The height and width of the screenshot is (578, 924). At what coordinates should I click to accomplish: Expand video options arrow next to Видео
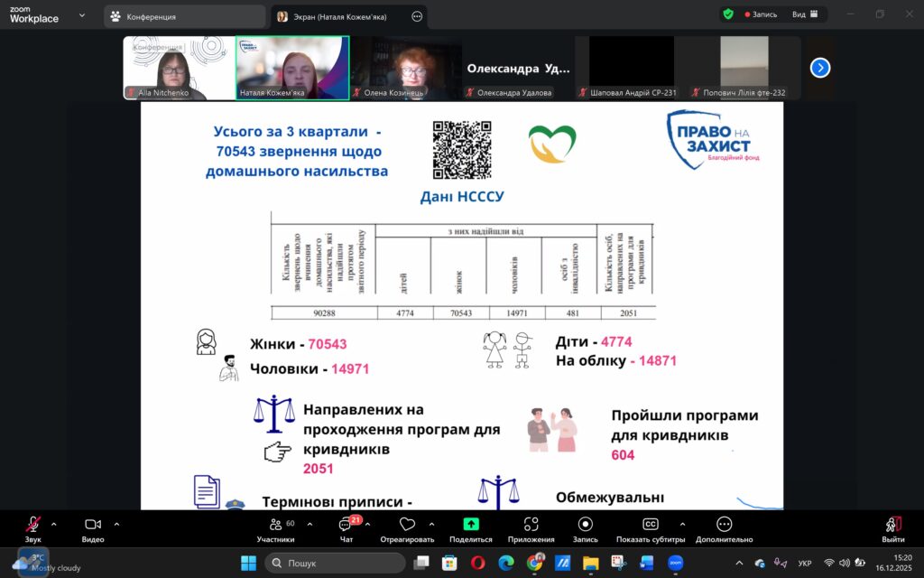[116, 524]
